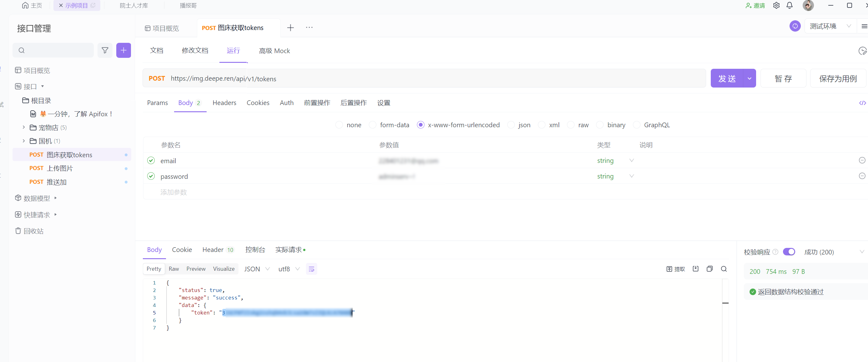Open the hamburger menu icon at top right
The image size is (868, 362).
coord(864,26)
